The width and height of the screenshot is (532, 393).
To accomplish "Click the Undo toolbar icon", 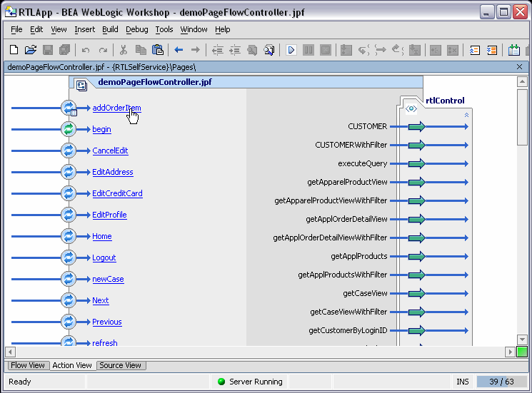I will click(86, 51).
